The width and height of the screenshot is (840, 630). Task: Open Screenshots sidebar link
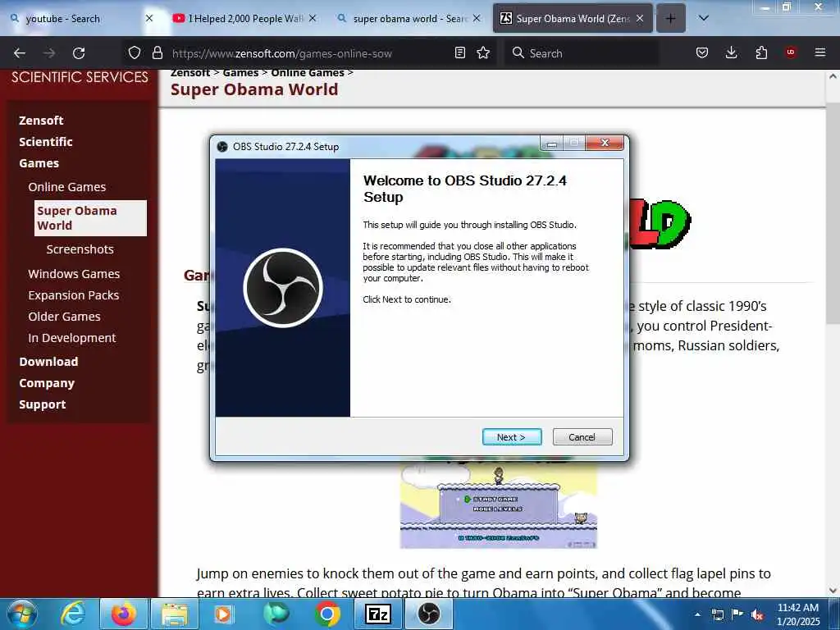80,249
